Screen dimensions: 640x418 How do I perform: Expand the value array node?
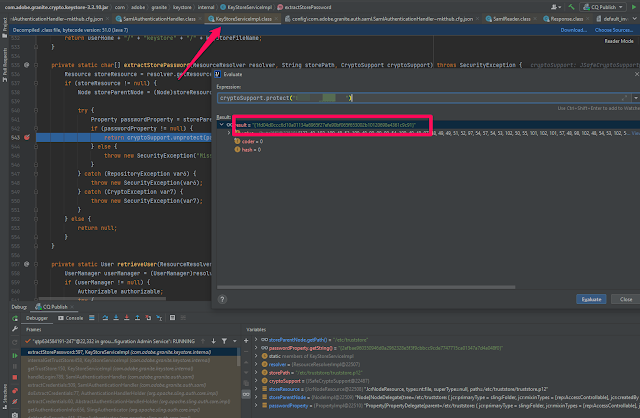(229, 133)
